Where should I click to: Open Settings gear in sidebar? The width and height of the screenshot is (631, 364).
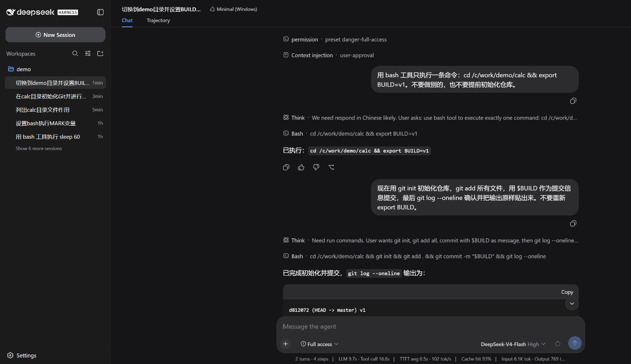tap(10, 355)
